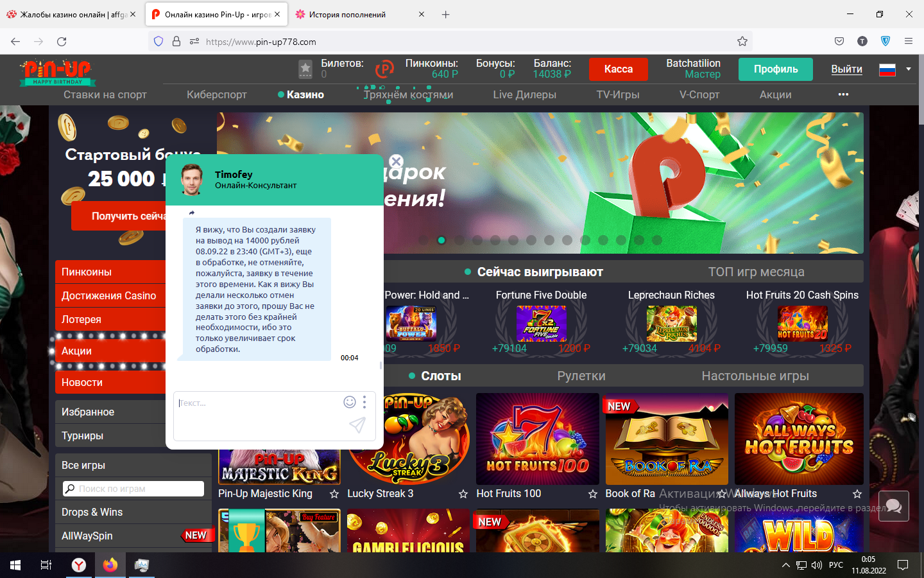Image resolution: width=924 pixels, height=578 pixels.
Task: Open the Пинкоины sidebar item
Action: click(110, 272)
